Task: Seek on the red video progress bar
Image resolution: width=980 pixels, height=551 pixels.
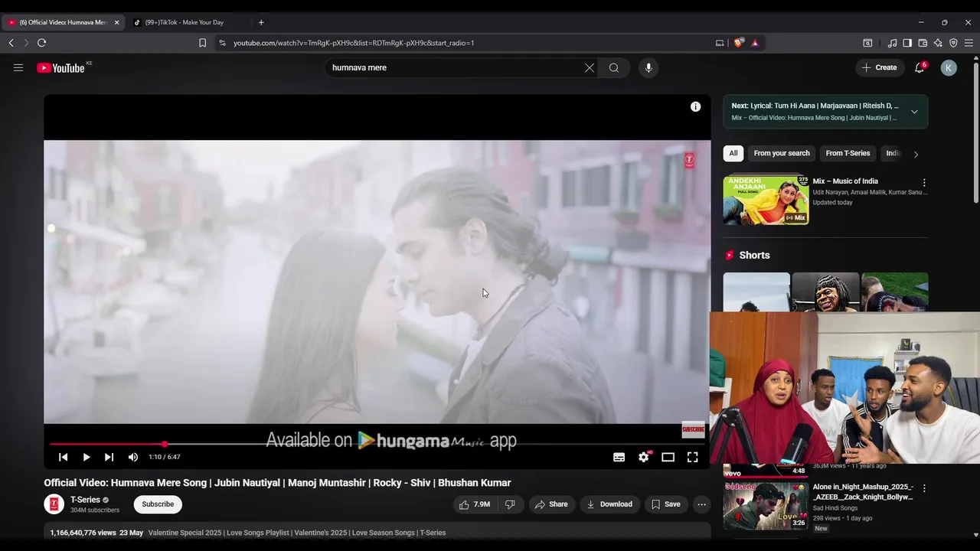Action: tap(377, 444)
